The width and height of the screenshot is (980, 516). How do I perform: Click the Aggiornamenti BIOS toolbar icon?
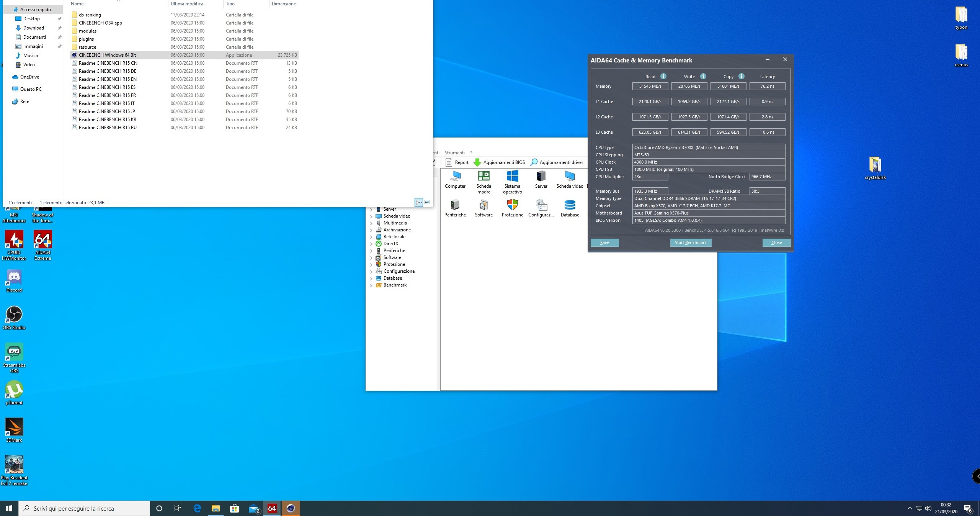pyautogui.click(x=477, y=162)
